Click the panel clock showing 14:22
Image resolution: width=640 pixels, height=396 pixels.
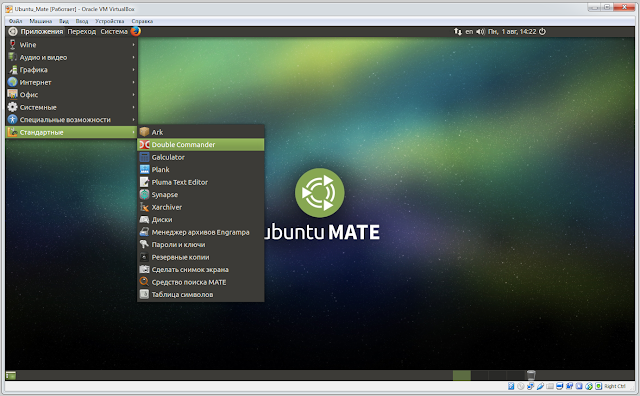pos(512,31)
